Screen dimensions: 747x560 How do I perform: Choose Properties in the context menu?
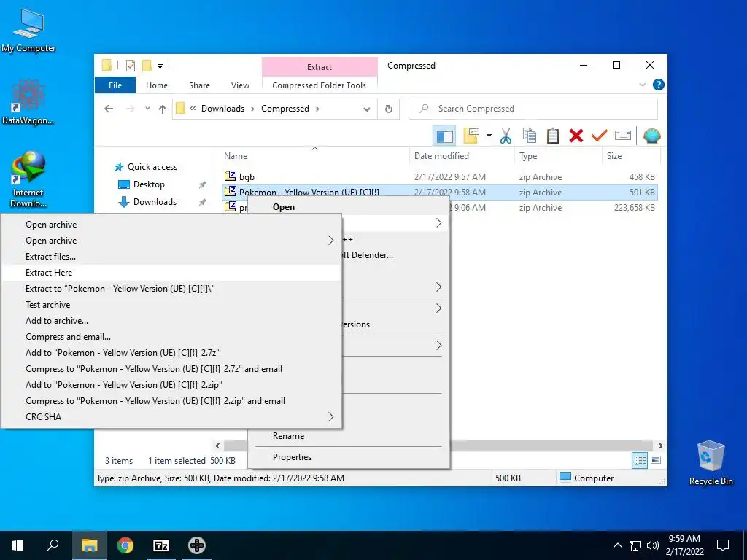pyautogui.click(x=292, y=457)
